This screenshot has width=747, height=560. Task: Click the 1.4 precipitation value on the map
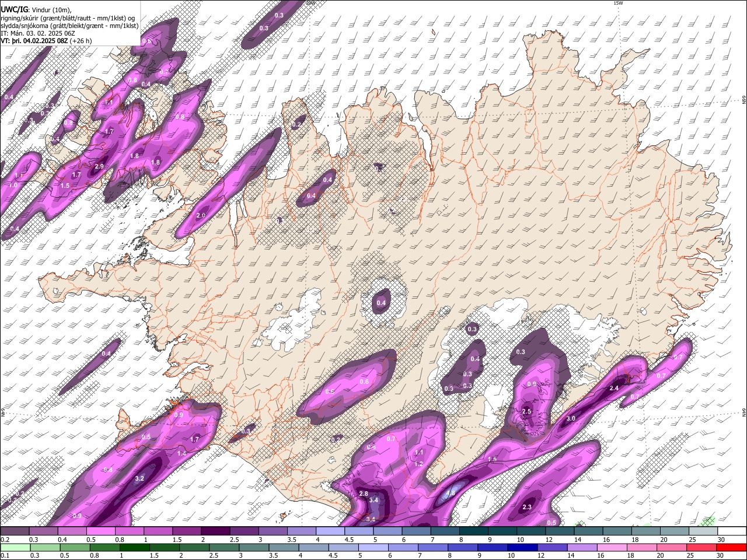(x=181, y=453)
